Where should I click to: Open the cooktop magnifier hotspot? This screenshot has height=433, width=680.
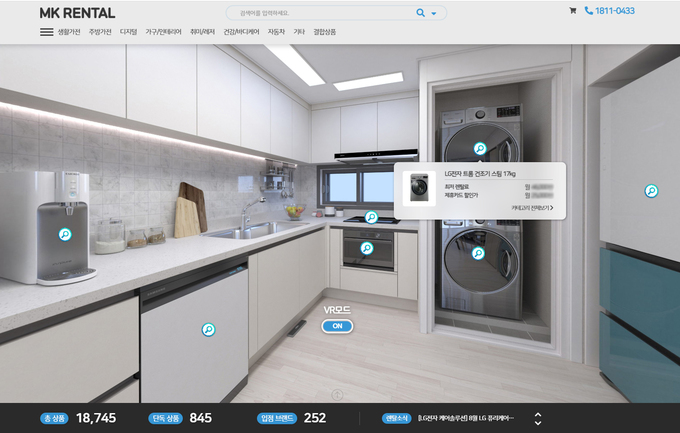[x=371, y=217]
